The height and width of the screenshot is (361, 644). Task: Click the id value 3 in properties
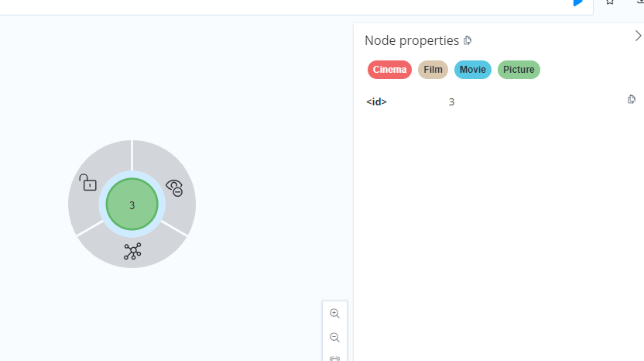click(451, 102)
